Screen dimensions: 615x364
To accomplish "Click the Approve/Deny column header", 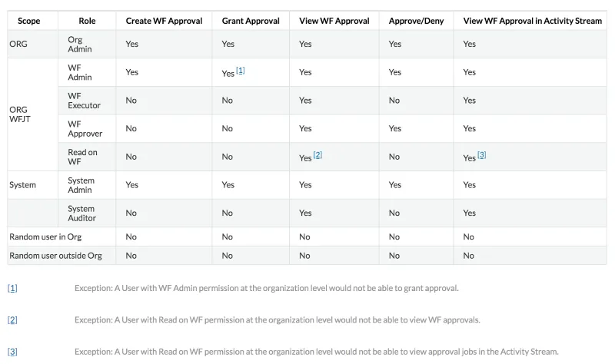I will coord(416,21).
